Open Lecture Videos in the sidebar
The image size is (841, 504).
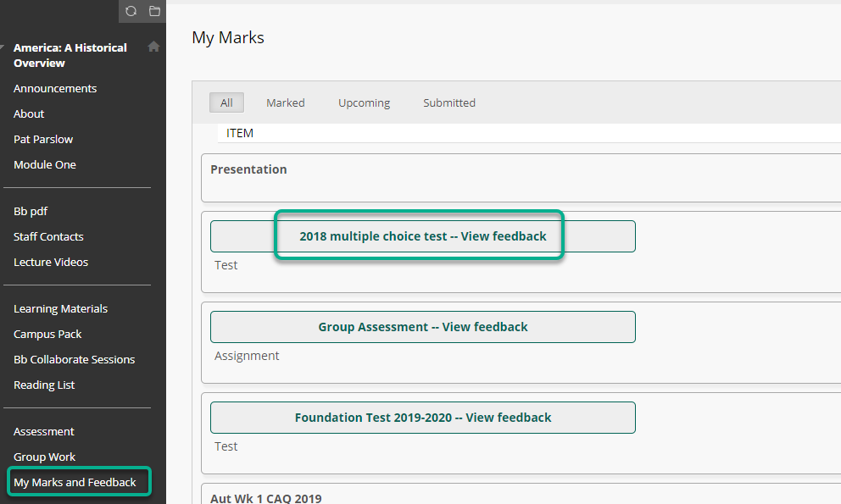[x=51, y=263]
